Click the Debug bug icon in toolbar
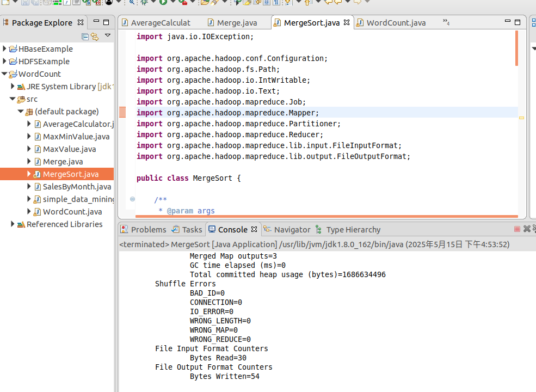 tap(144, 2)
